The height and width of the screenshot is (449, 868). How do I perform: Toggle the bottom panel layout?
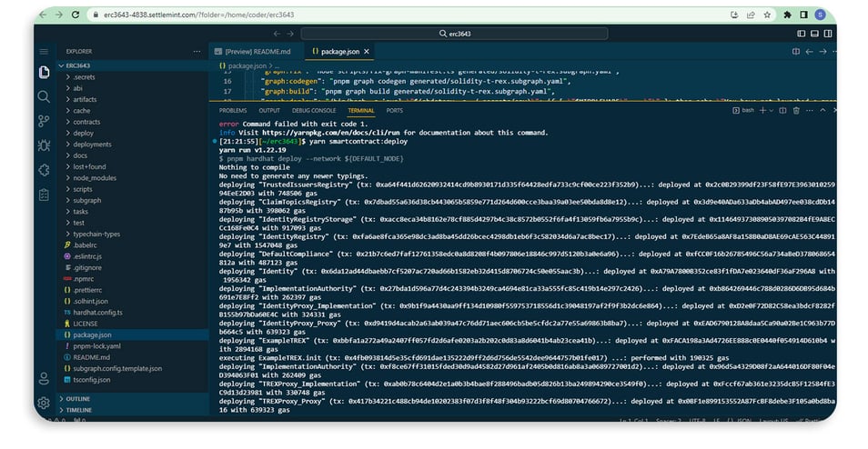click(x=814, y=34)
